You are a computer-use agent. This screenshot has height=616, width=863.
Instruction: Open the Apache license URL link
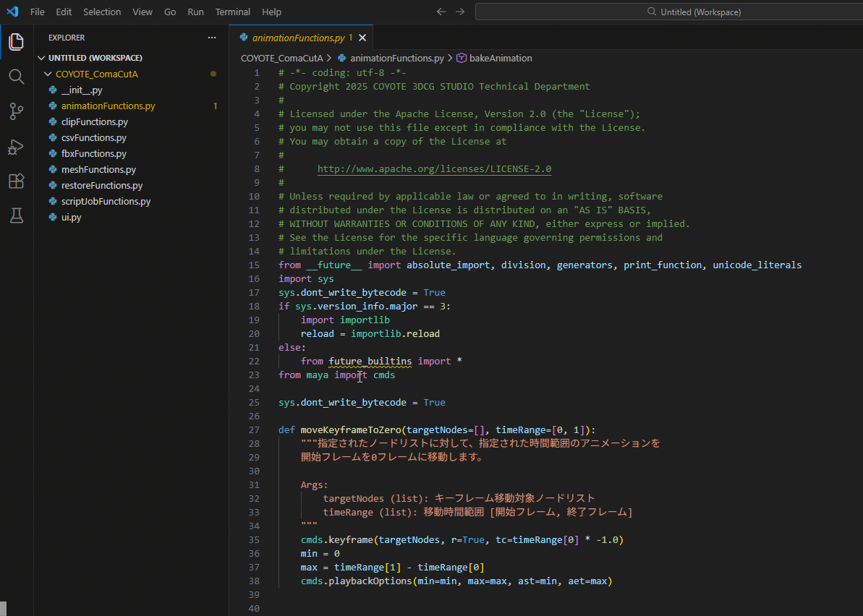point(434,169)
